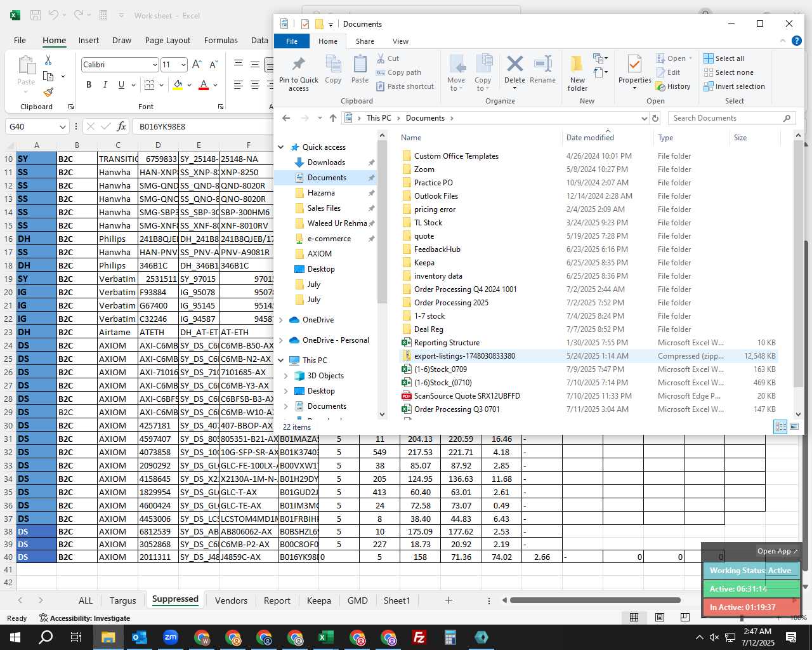Open Excel Insert ribbon tab
Screen dimensions: 812x650
tap(89, 40)
